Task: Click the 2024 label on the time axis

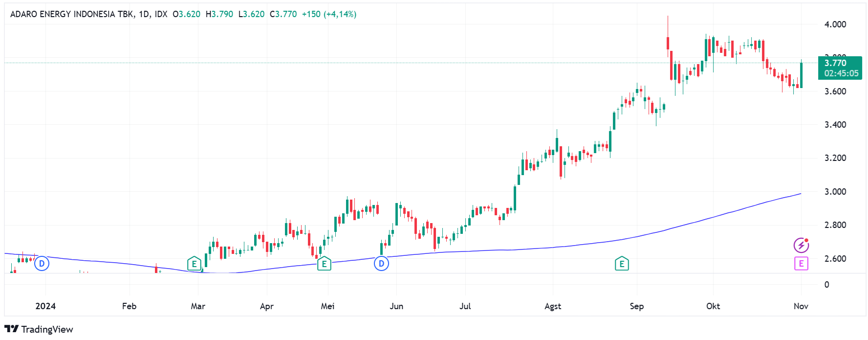Action: pyautogui.click(x=45, y=306)
